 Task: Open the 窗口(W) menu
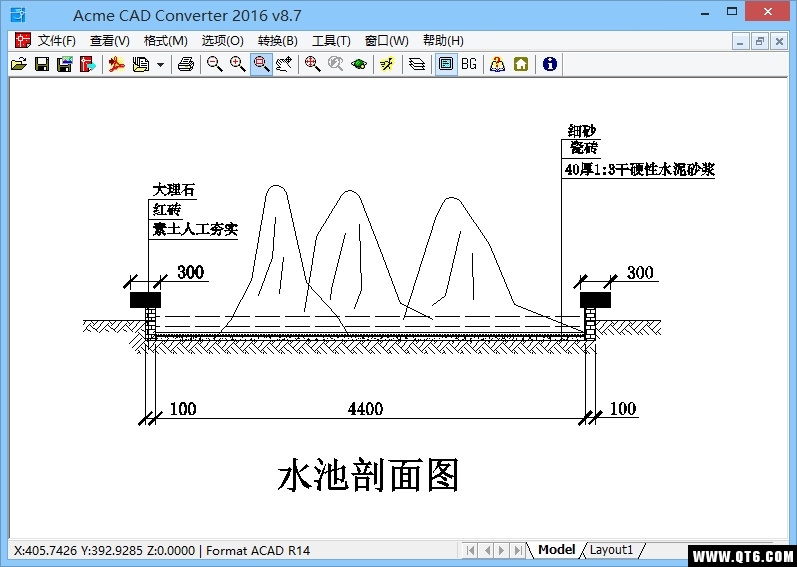387,41
